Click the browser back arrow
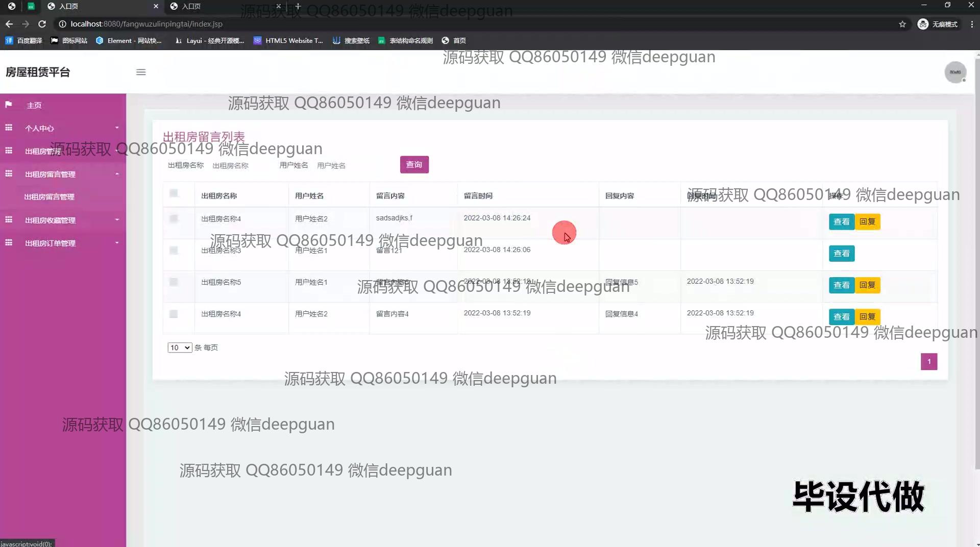 9,24
